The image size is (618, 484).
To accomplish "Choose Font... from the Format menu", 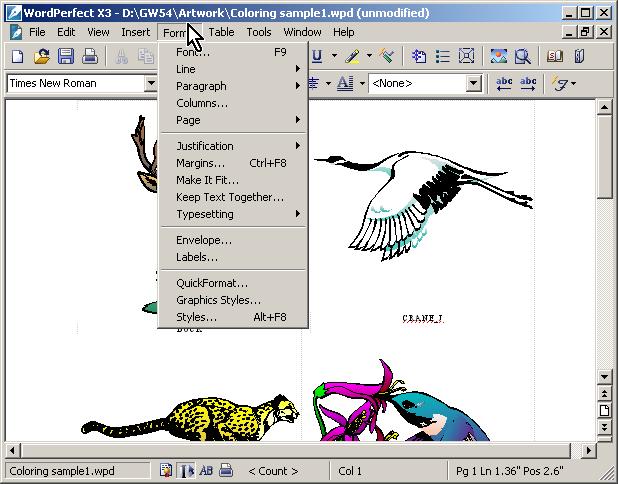I will tap(233, 52).
